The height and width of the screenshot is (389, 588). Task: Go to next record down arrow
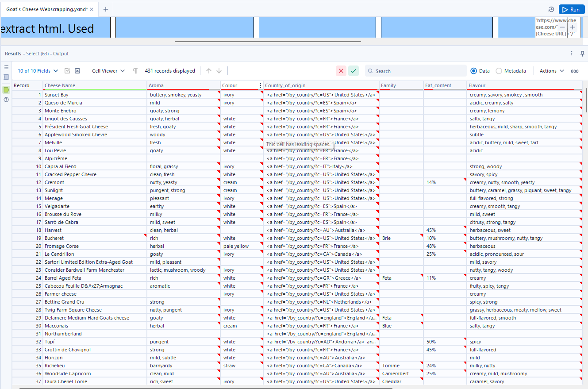(x=219, y=71)
